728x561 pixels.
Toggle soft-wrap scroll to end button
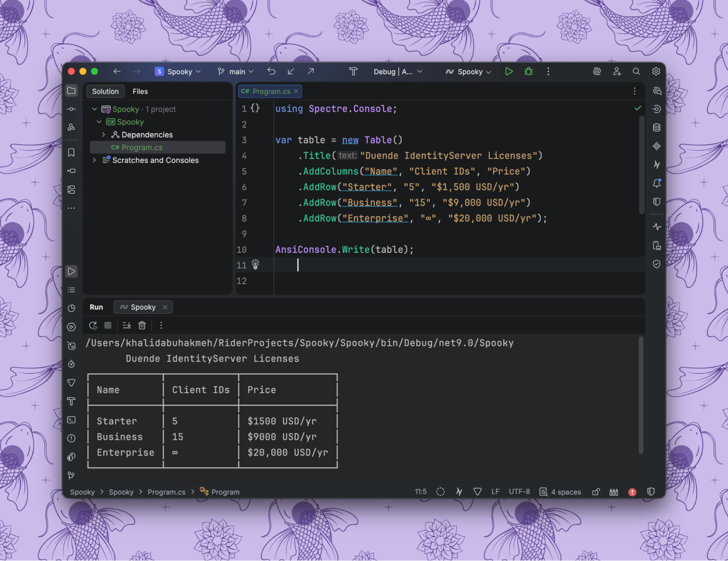(x=127, y=325)
